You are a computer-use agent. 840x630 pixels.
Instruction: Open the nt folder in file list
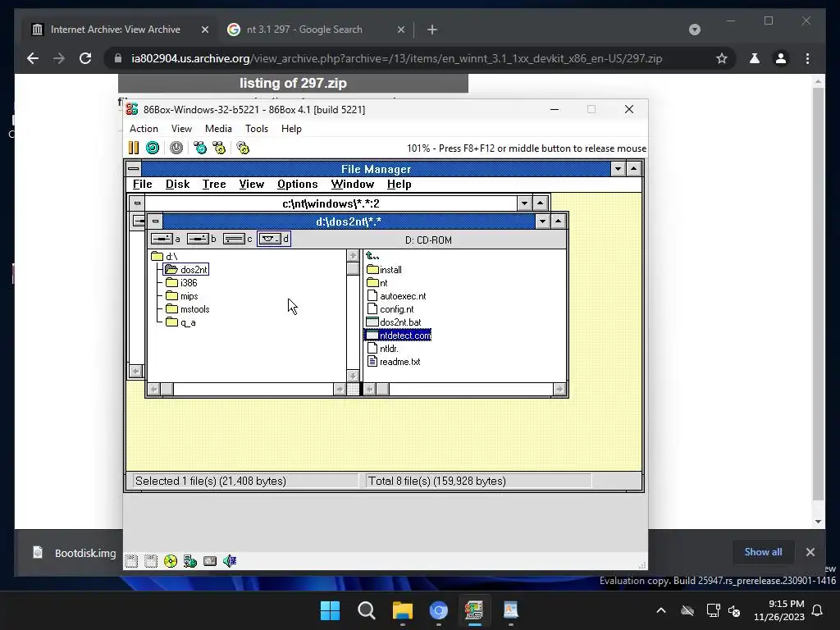(377, 283)
